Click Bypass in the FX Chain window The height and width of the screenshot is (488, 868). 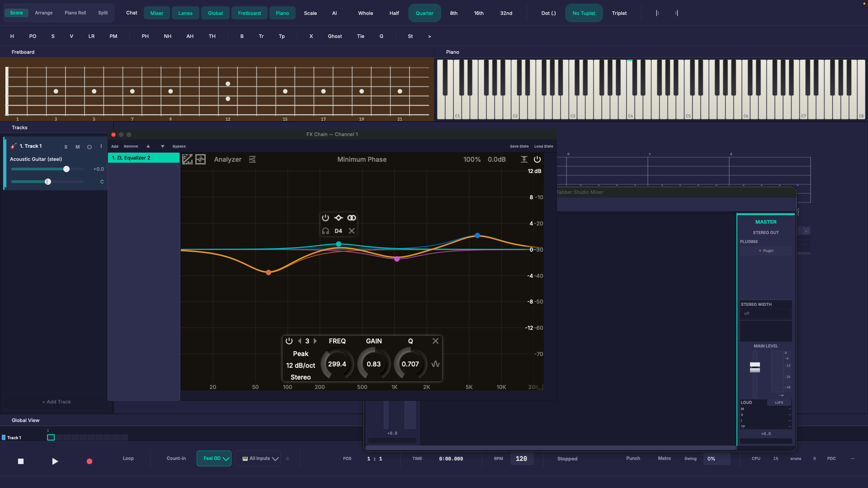pyautogui.click(x=179, y=146)
